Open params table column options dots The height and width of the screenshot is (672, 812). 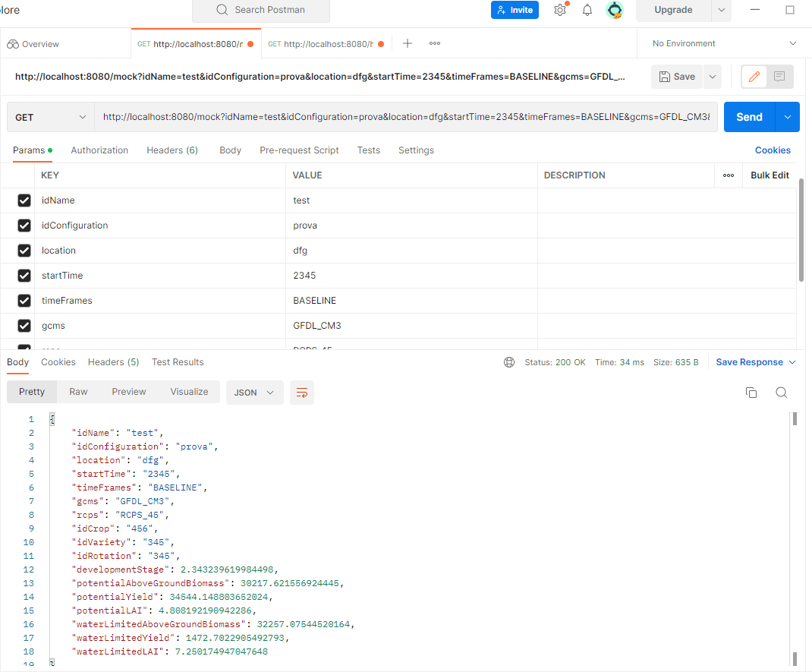tap(728, 175)
